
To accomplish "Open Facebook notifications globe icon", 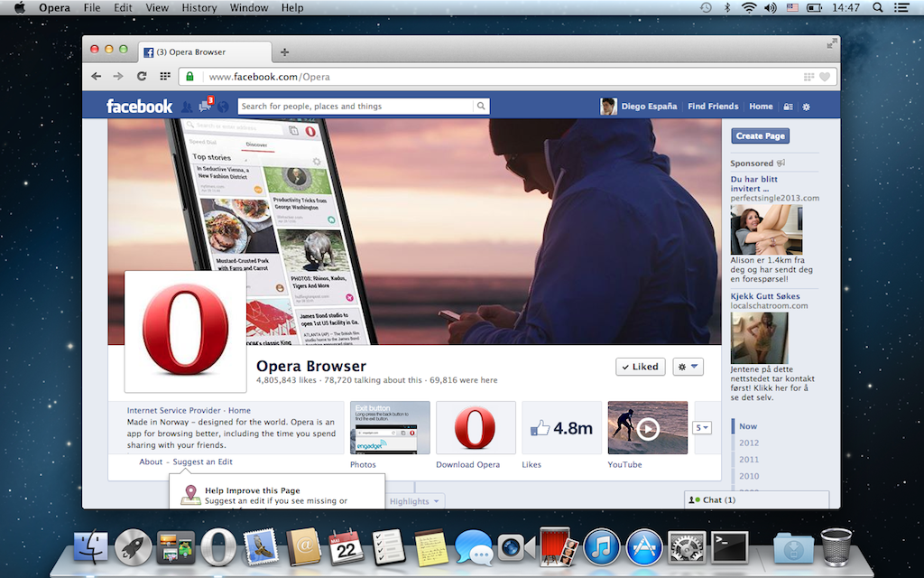I will click(x=223, y=107).
